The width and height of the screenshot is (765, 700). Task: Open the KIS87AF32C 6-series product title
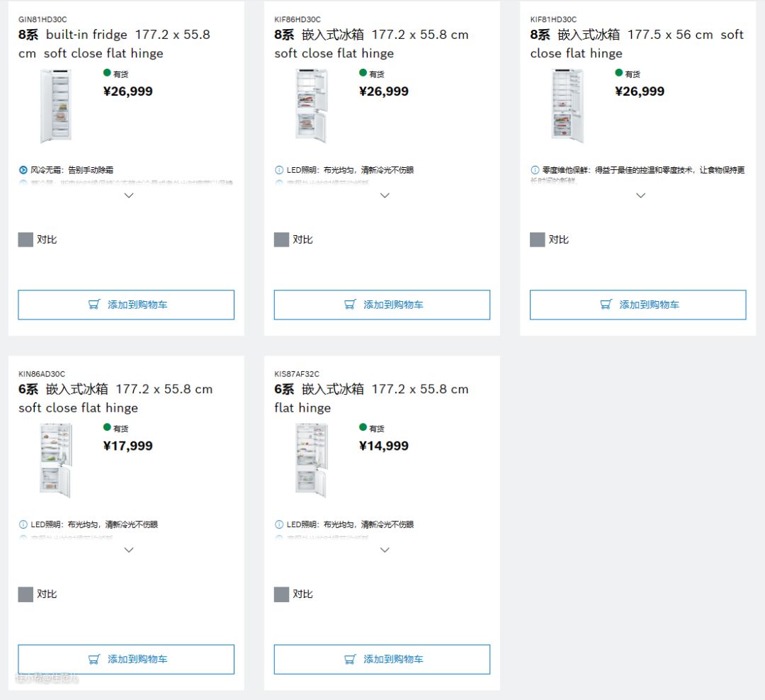click(371, 397)
